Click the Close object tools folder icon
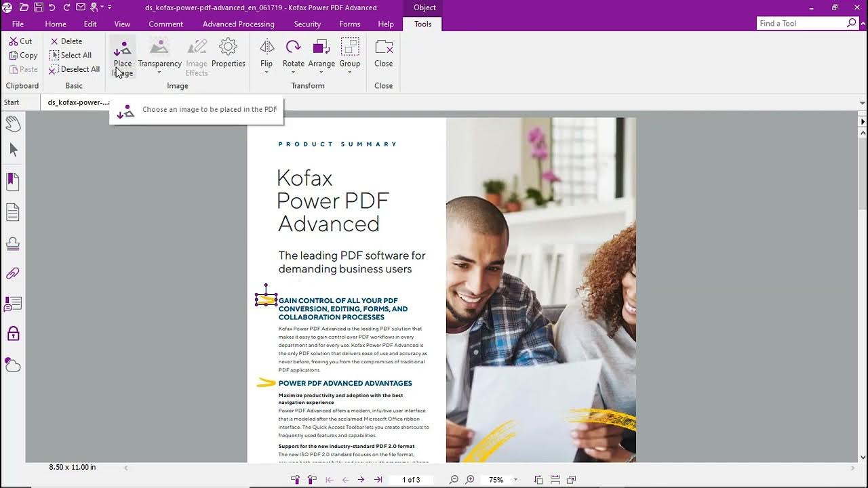This screenshot has height=488, width=868. (x=384, y=47)
